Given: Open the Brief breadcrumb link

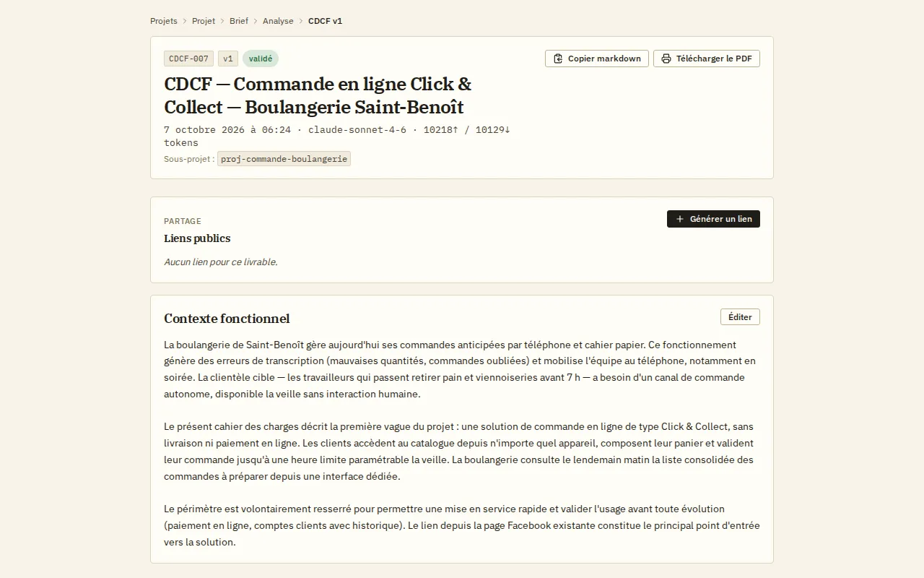Looking at the screenshot, I should pyautogui.click(x=239, y=21).
